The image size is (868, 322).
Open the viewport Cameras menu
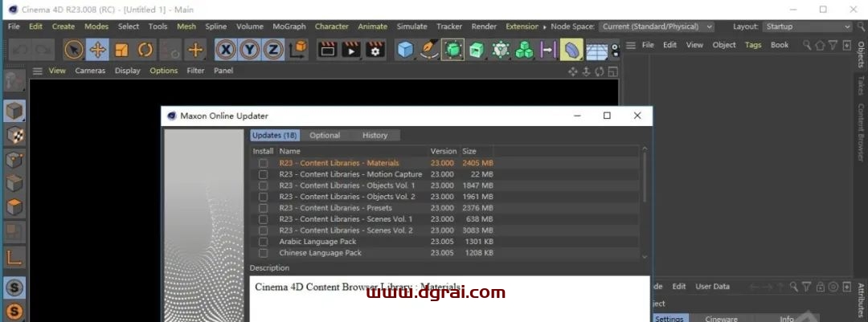[90, 71]
